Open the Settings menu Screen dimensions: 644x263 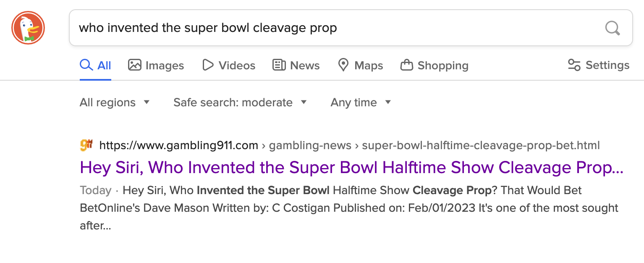click(x=598, y=65)
